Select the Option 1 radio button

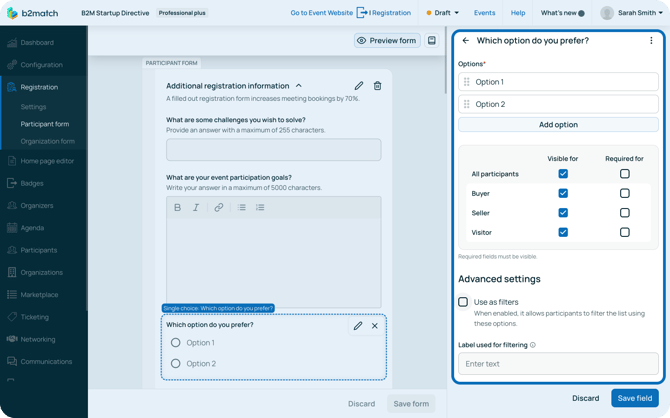tap(176, 343)
